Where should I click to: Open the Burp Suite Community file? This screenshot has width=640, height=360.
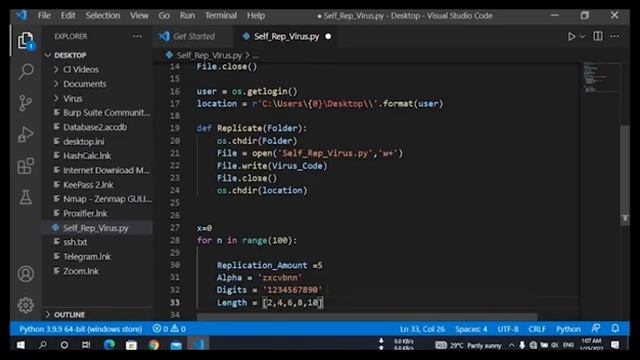(x=106, y=113)
